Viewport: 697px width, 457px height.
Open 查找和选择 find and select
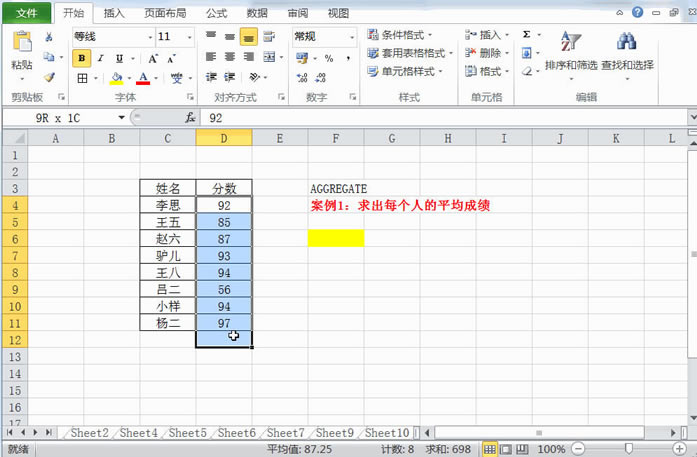(627, 56)
